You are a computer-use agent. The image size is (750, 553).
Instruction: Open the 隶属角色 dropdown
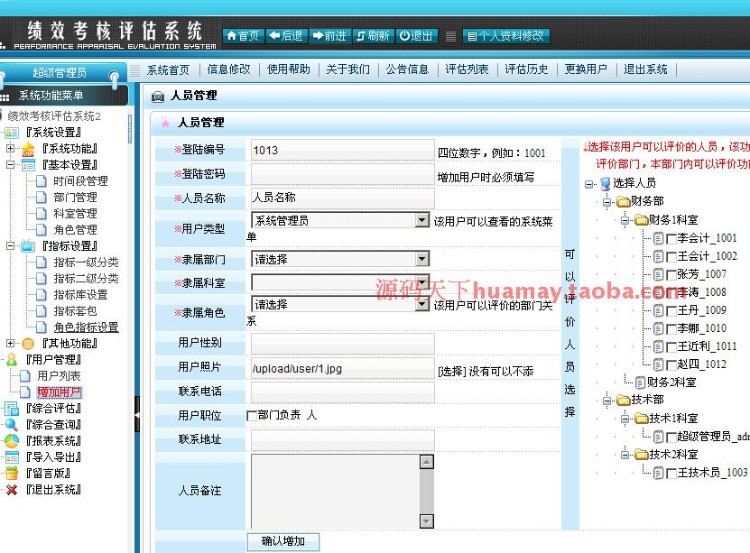click(340, 304)
